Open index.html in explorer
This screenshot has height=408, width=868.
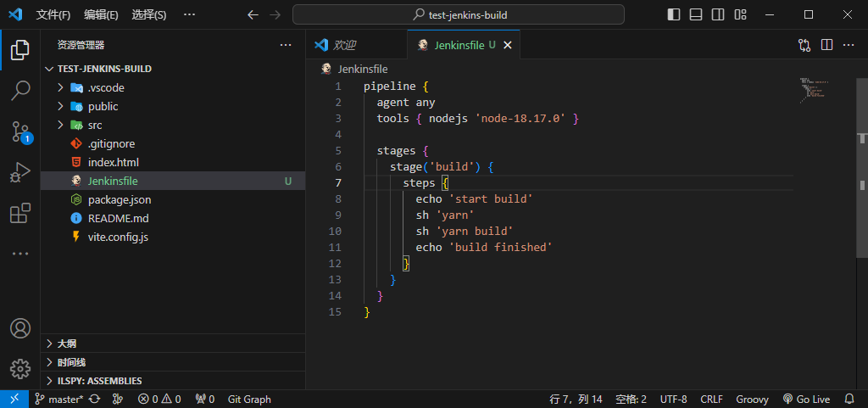173,163
